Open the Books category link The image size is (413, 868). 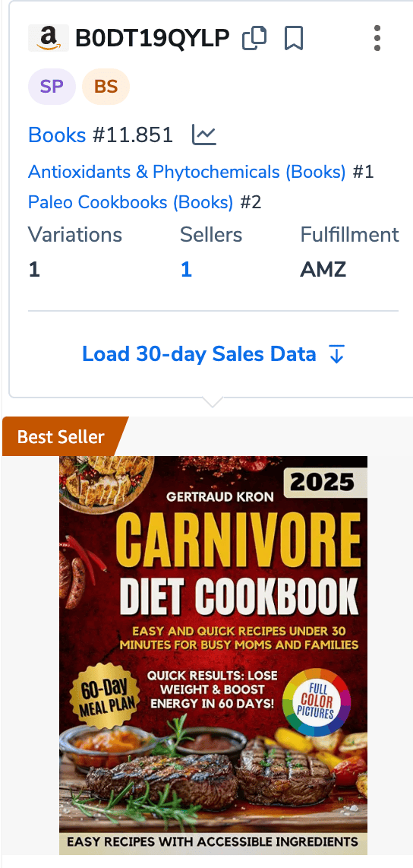point(57,135)
